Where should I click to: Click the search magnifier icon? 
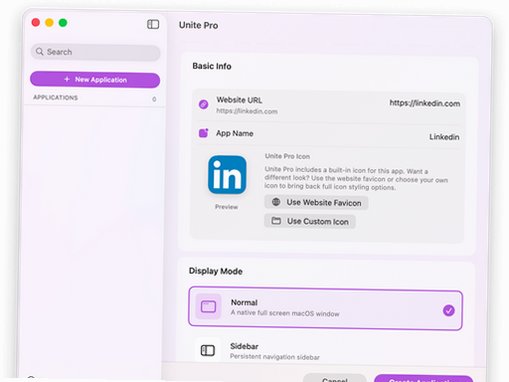click(x=40, y=52)
